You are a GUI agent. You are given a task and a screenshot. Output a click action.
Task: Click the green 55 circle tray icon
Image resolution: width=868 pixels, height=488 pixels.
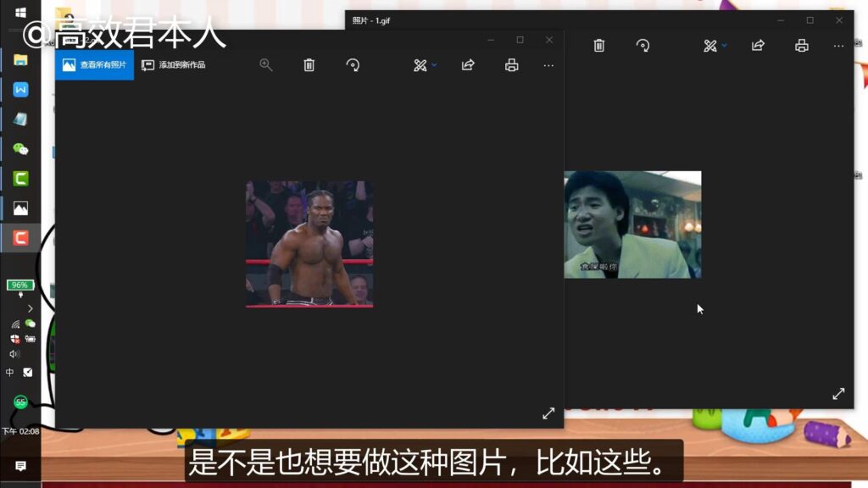(20, 402)
